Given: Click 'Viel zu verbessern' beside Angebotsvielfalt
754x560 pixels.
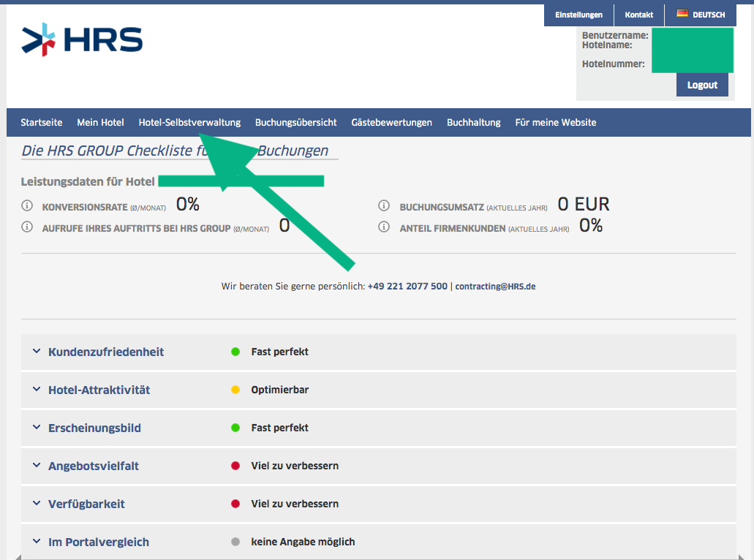Looking at the screenshot, I should pos(295,466).
